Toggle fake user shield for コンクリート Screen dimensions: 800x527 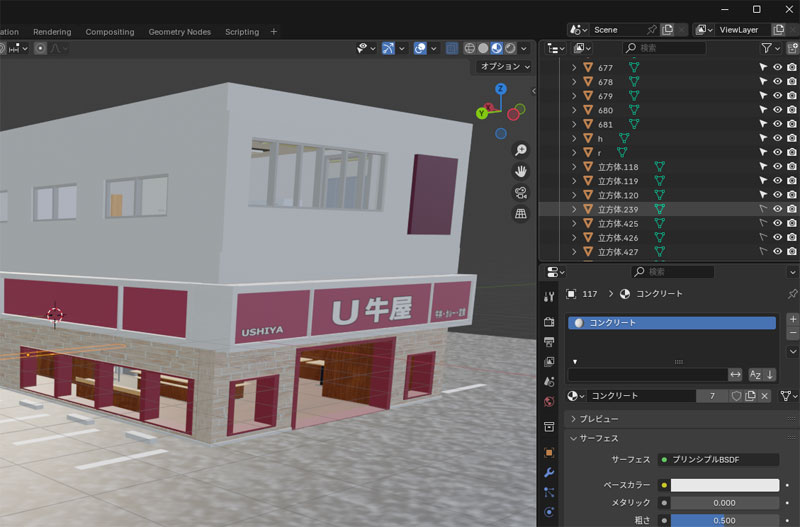736,396
